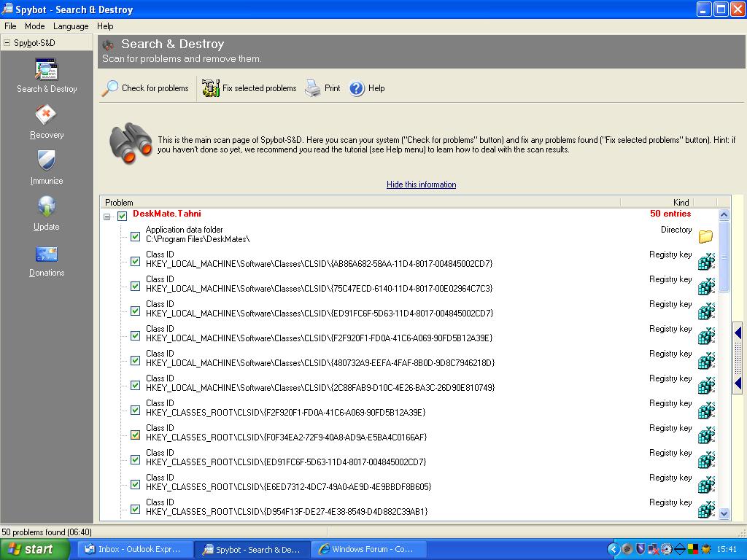Toggle checkbox for HKEY_LOCAL_MACHINE ED91FC6F entry
747x560 pixels.
[x=135, y=311]
